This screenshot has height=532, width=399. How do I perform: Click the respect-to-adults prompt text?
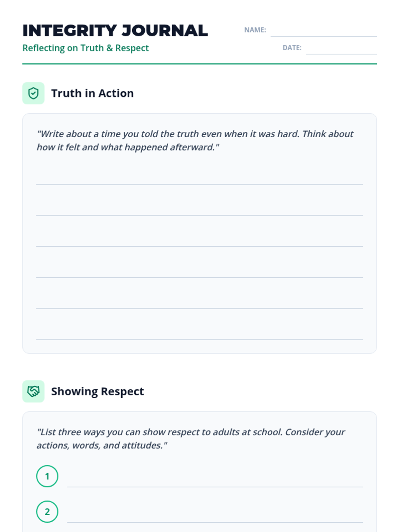click(191, 439)
